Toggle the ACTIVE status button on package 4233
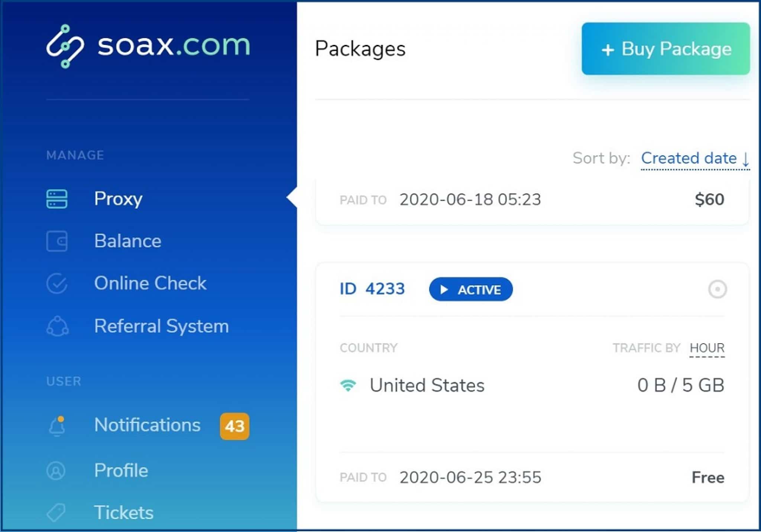The image size is (761, 532). tap(471, 289)
